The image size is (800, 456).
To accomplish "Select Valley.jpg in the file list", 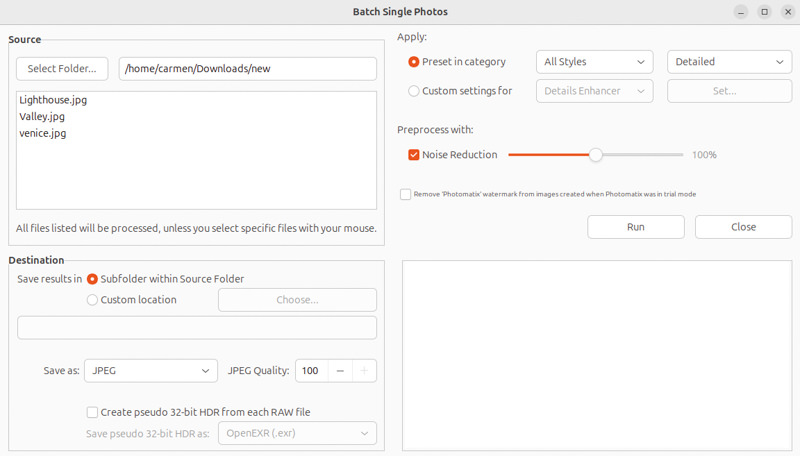I will [x=43, y=116].
